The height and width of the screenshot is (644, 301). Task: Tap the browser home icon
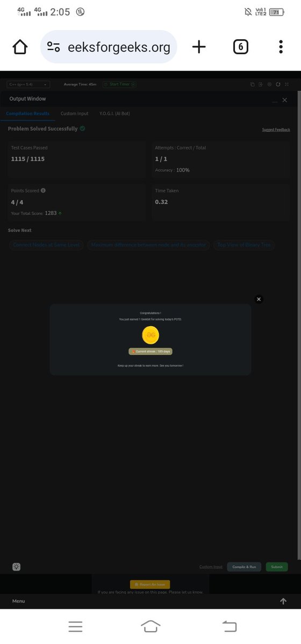tap(20, 47)
